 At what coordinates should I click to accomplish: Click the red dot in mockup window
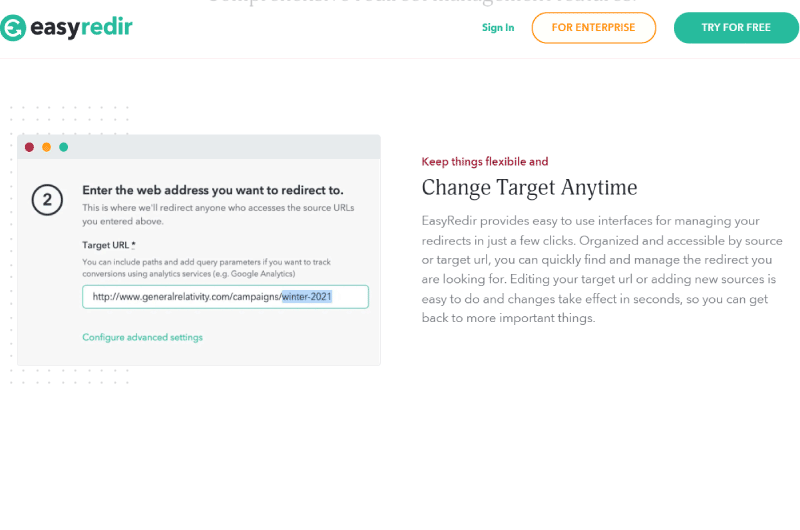(30, 147)
